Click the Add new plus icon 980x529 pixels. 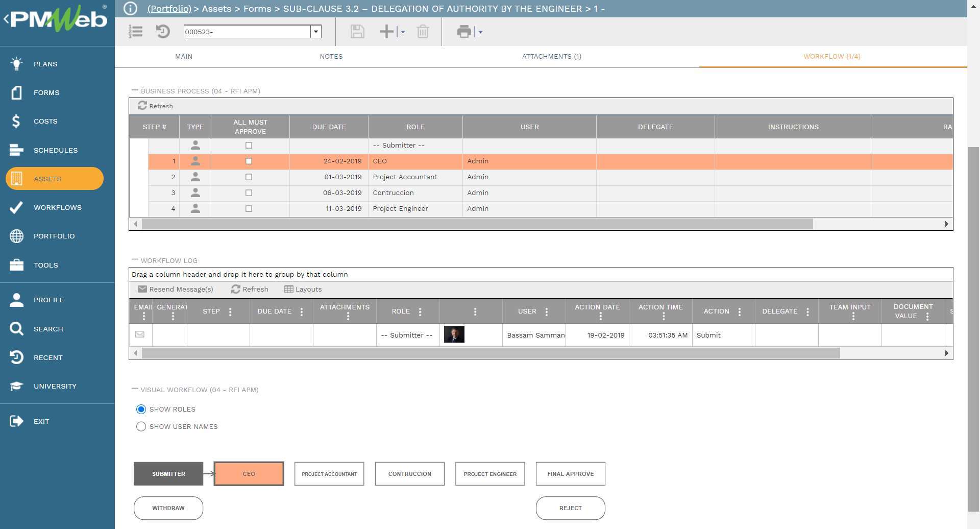(x=387, y=32)
